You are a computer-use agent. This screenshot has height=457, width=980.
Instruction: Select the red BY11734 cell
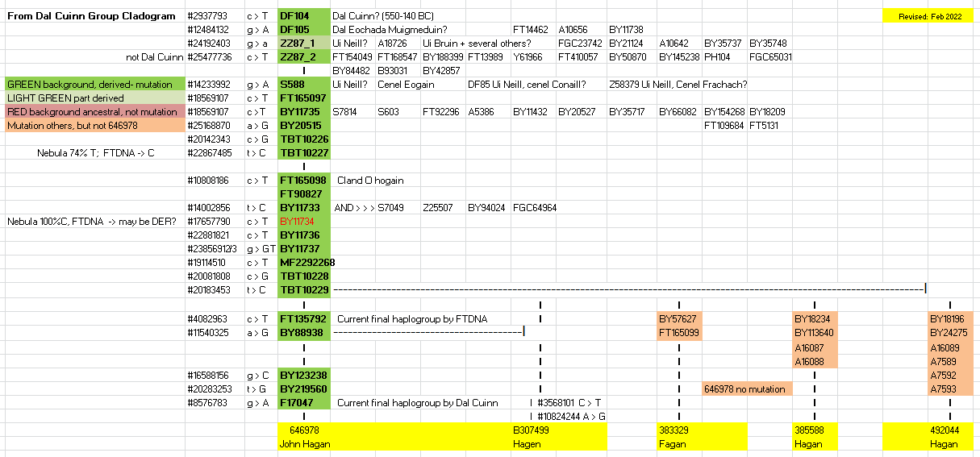click(304, 221)
